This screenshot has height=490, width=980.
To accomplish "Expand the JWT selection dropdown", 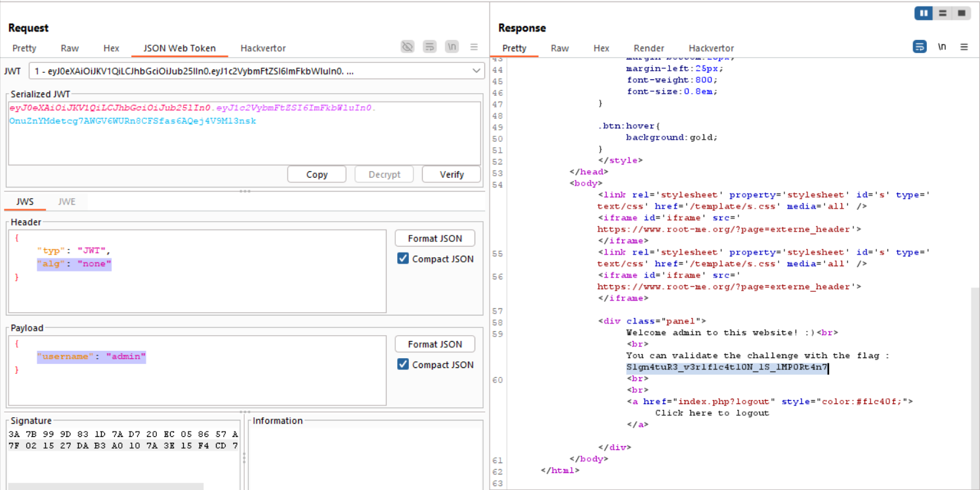I will click(476, 71).
